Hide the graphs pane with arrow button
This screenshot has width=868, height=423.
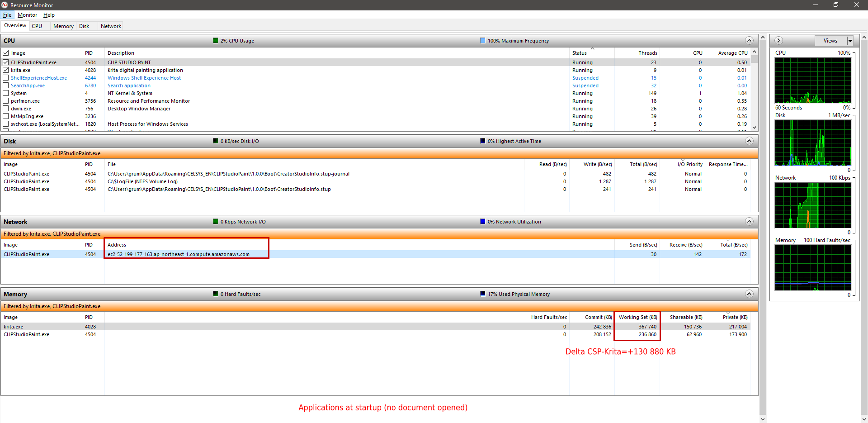pos(778,41)
